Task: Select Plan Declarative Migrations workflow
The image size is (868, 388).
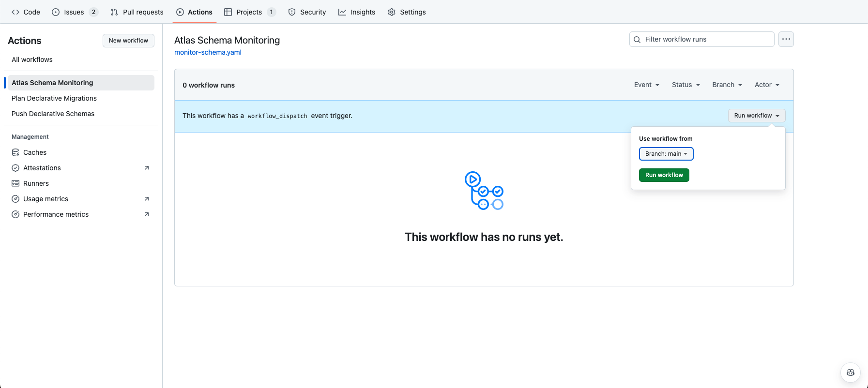Action: (81, 98)
